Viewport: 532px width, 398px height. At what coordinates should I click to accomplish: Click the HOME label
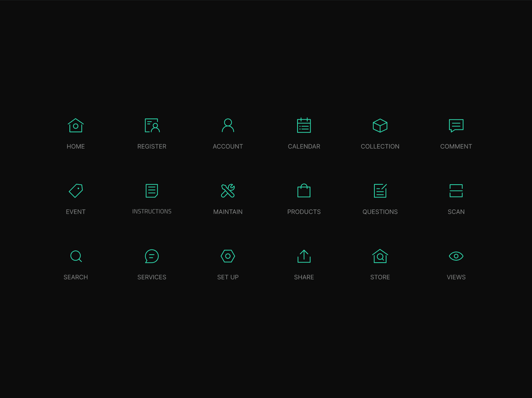coord(76,146)
